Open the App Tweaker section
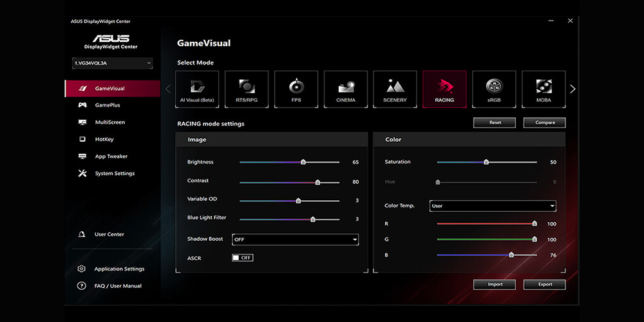This screenshot has width=644, height=322. 111,156
